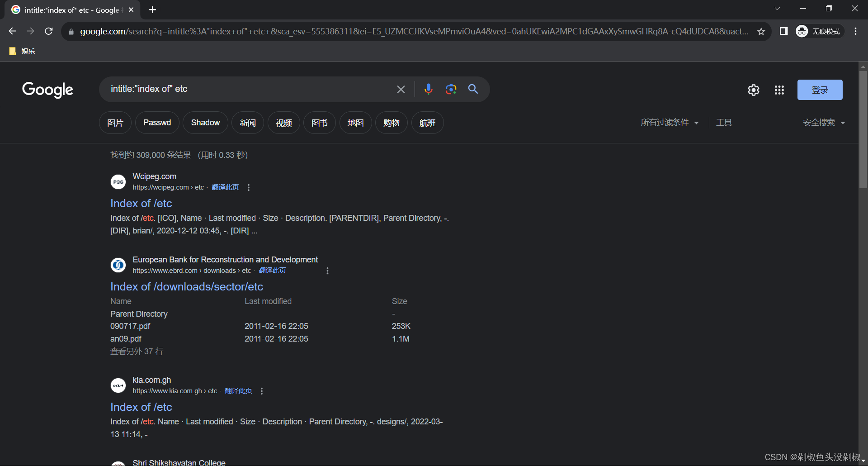Select the Shadow filter chip
The width and height of the screenshot is (868, 466).
pos(205,123)
